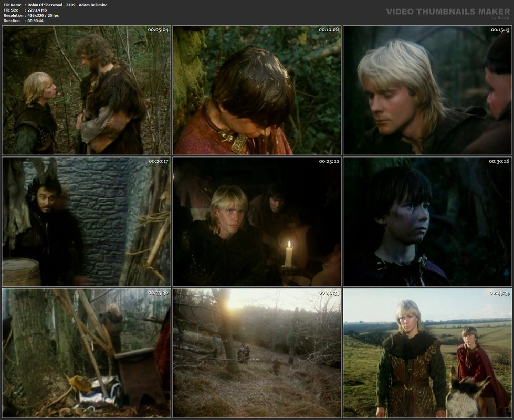Click the 'File Size' label
Image resolution: width=514 pixels, height=420 pixels.
click(11, 10)
